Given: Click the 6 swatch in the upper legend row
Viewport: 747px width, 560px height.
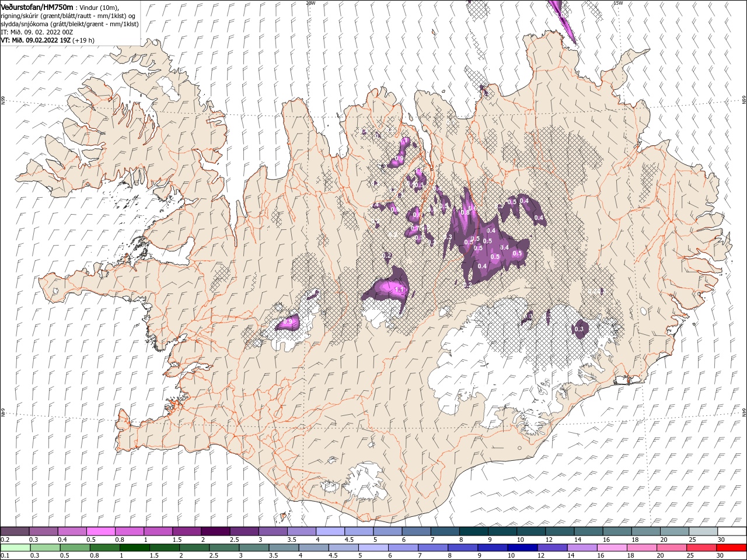Looking at the screenshot, I should pos(416,531).
